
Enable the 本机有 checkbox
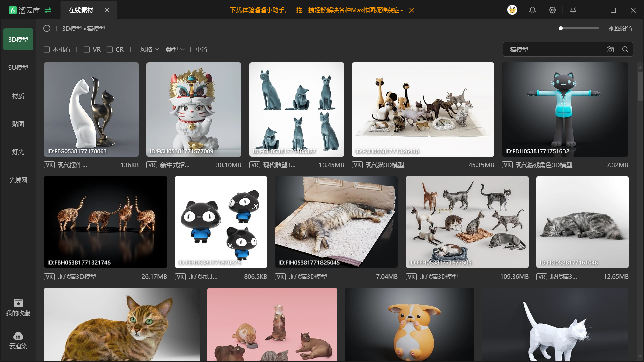click(47, 49)
